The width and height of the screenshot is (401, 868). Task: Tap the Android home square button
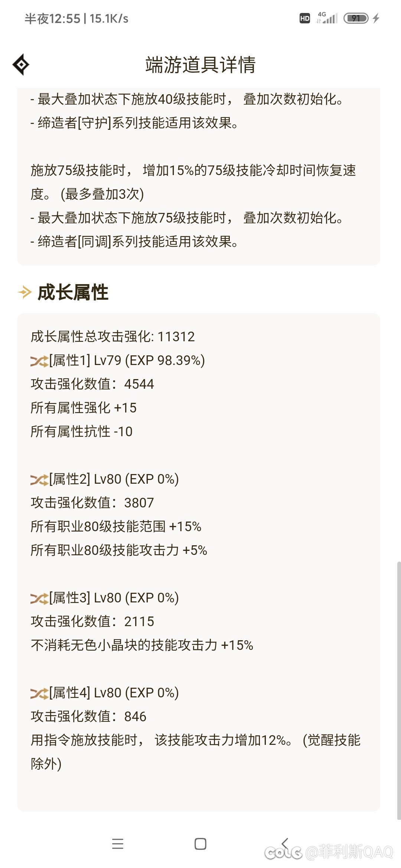(200, 844)
